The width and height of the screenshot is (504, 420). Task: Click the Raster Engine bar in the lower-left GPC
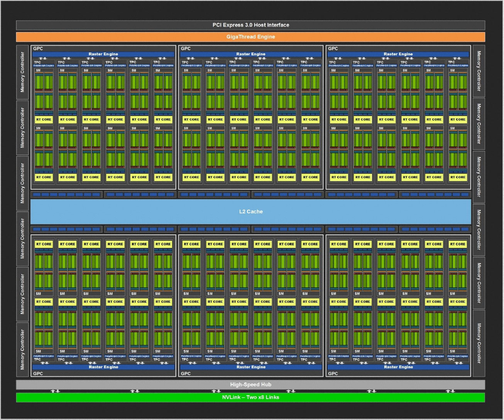(x=103, y=367)
